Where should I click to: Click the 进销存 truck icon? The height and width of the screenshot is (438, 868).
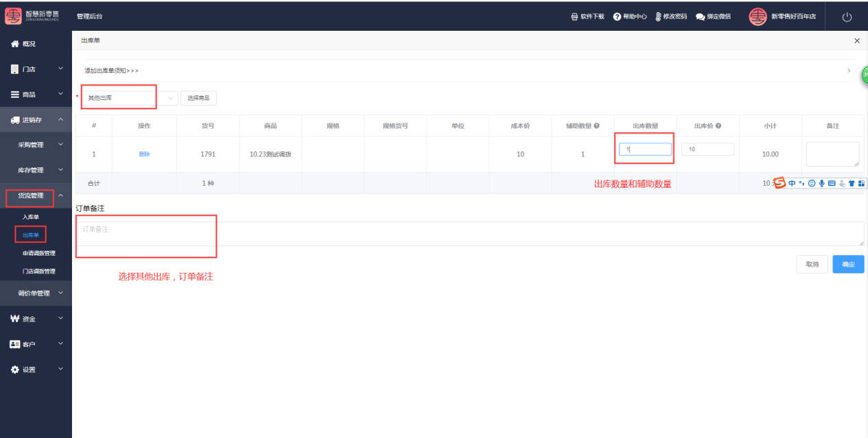(15, 120)
